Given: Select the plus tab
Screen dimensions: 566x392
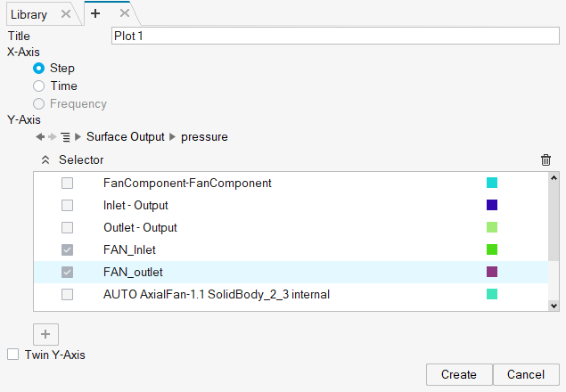Looking at the screenshot, I should coord(95,13).
